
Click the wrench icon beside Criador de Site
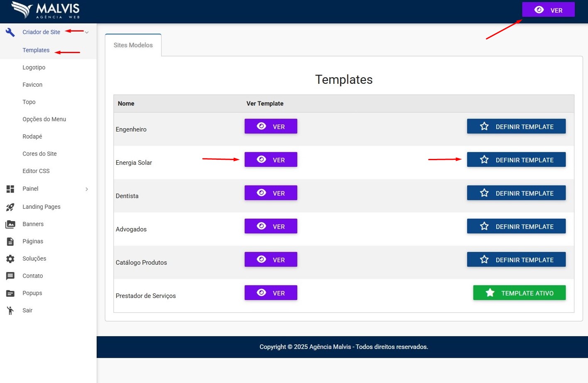coord(10,32)
